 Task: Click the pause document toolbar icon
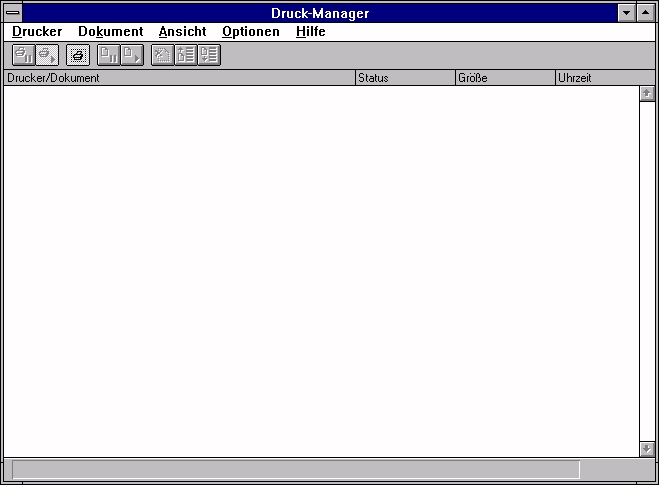108,55
